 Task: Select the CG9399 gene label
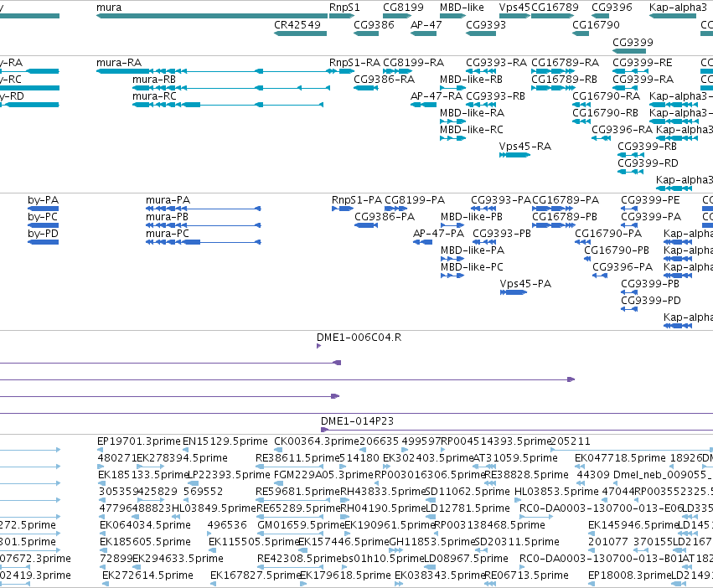click(x=633, y=42)
